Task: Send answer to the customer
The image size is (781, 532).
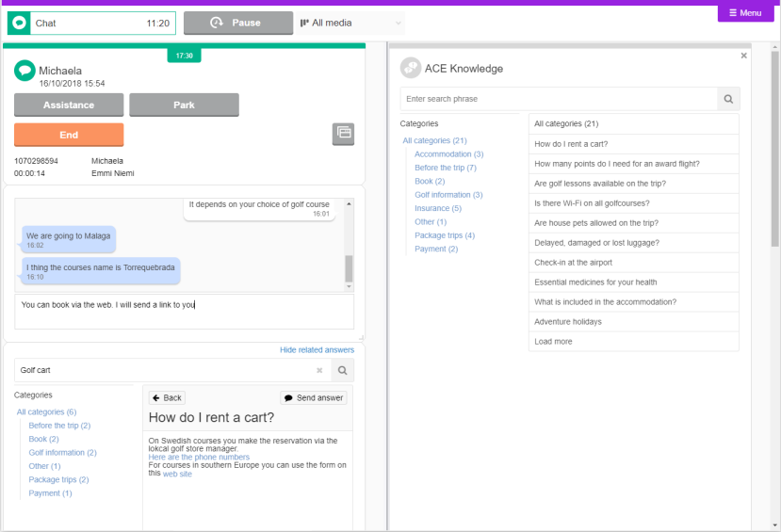Action: [x=313, y=397]
